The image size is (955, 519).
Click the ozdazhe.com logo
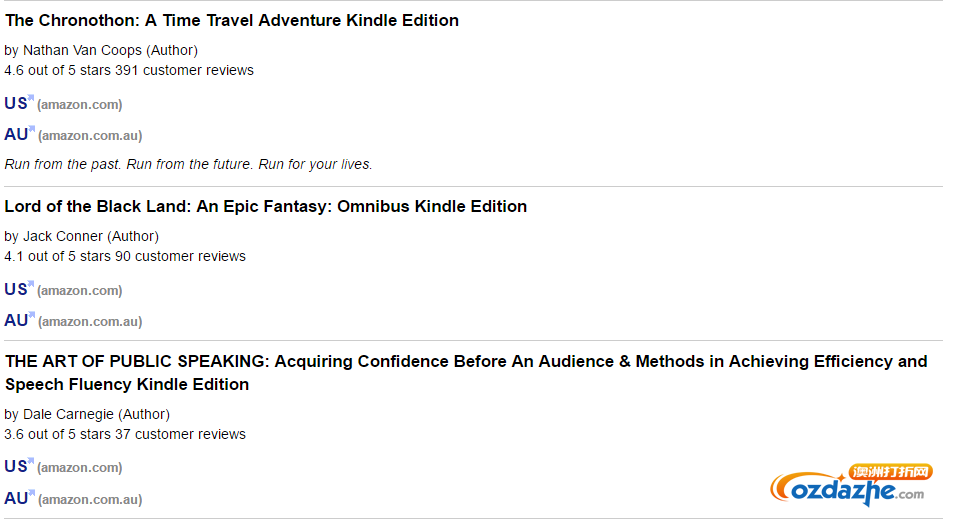851,484
